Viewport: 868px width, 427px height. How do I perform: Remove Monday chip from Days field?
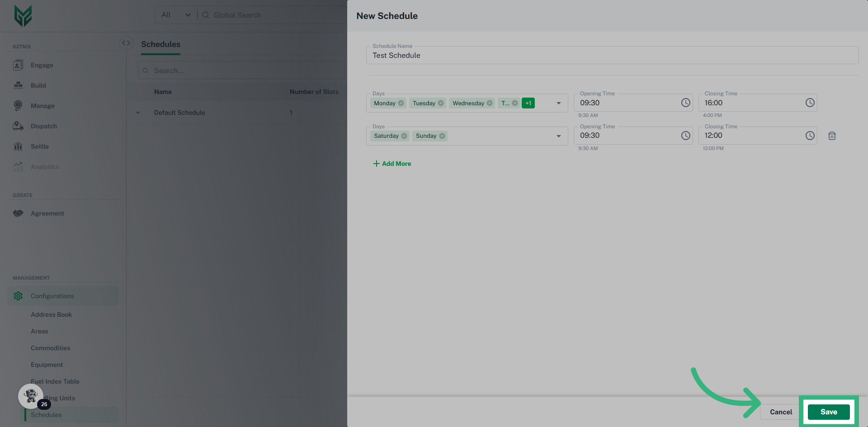[401, 103]
